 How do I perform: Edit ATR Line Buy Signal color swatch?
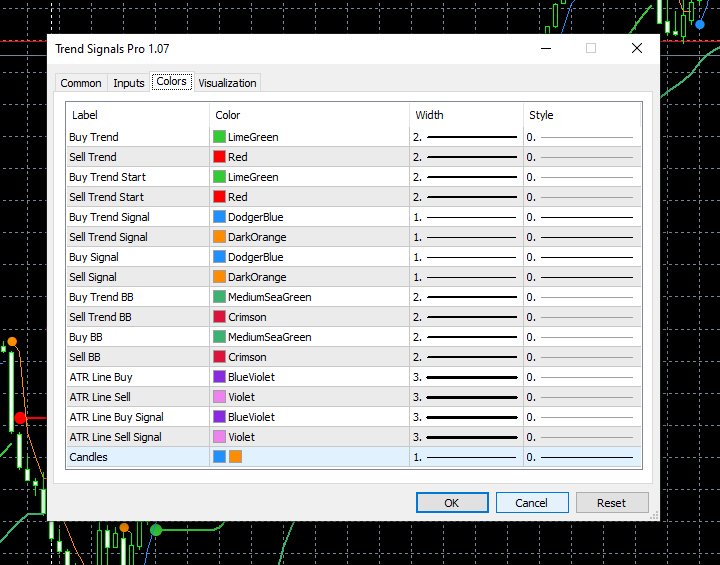[219, 417]
